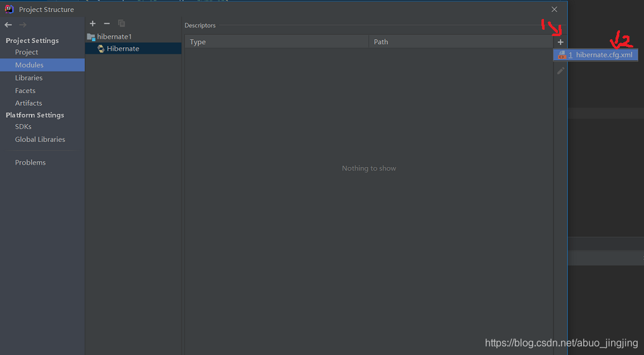Screen dimensions: 644x355
Task: Copy the selected module configuration
Action: (x=121, y=23)
